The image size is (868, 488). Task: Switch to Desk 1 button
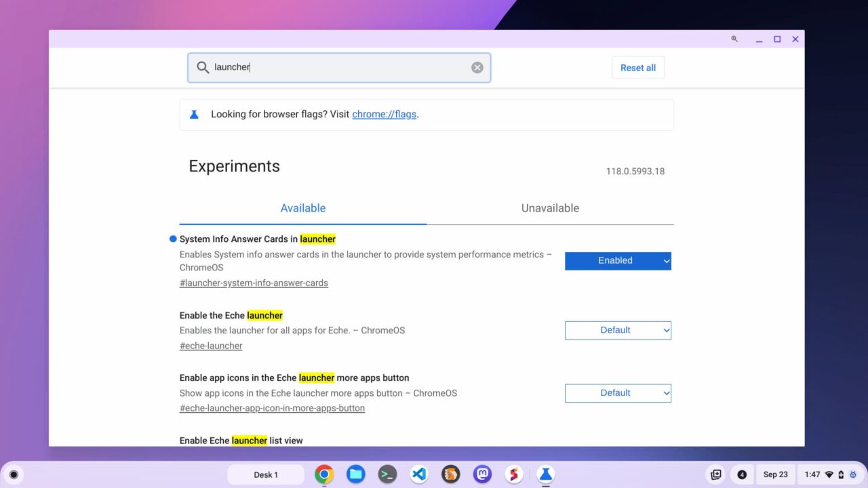pyautogui.click(x=266, y=474)
